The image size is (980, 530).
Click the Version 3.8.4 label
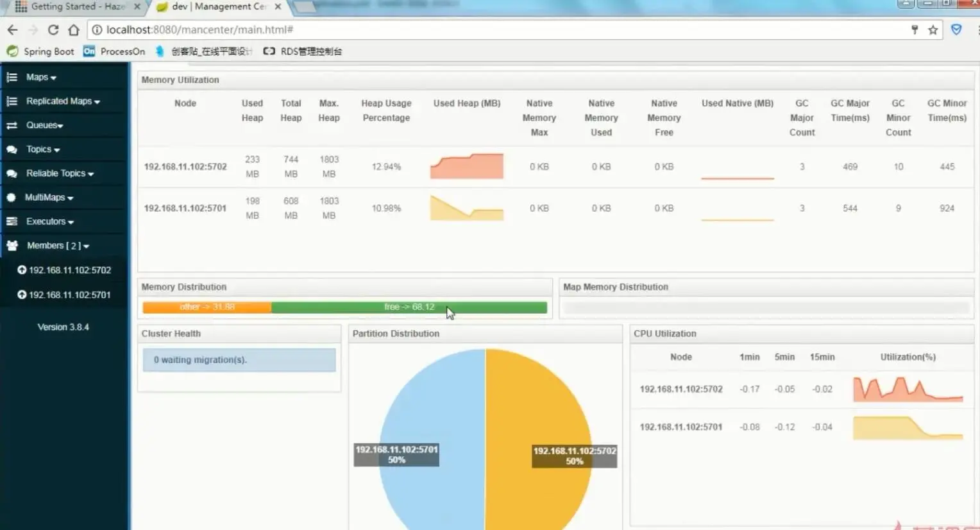click(63, 327)
